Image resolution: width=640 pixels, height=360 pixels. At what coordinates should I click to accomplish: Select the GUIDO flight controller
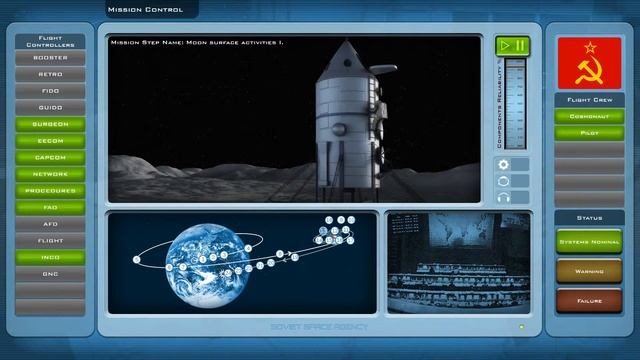50,108
